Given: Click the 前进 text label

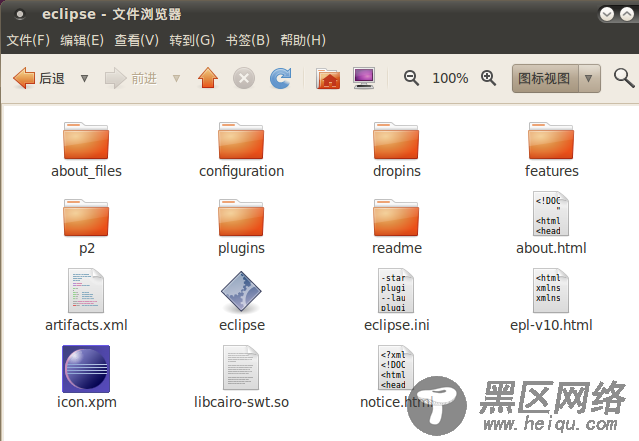Looking at the screenshot, I should (144, 78).
